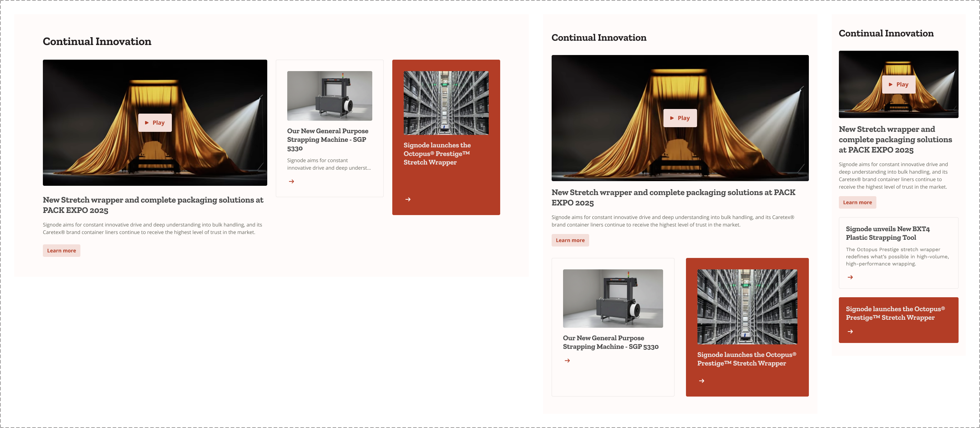980x428 pixels.
Task: Open mobile PACK EXPO 2025 headline
Action: (x=895, y=139)
